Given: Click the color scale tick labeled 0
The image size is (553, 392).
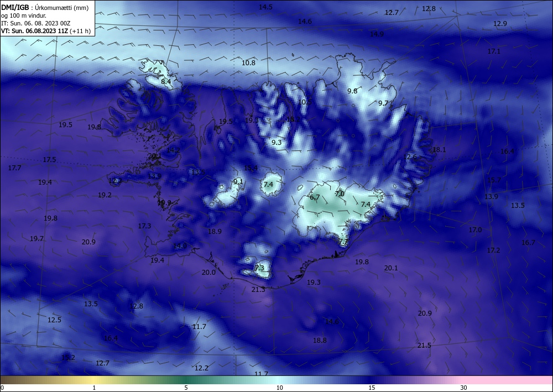Looking at the screenshot, I should (x=2, y=388).
